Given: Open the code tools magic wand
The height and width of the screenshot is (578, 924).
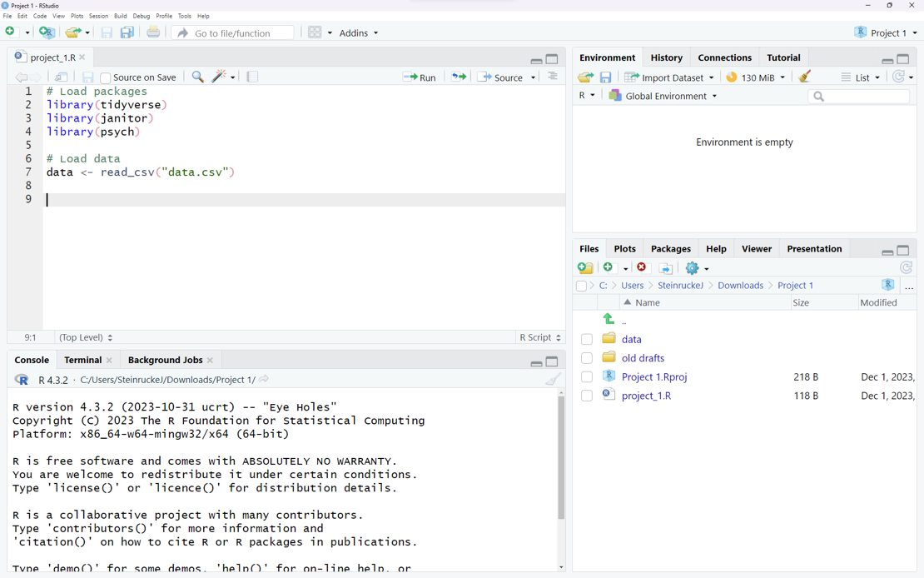Looking at the screenshot, I should (220, 77).
